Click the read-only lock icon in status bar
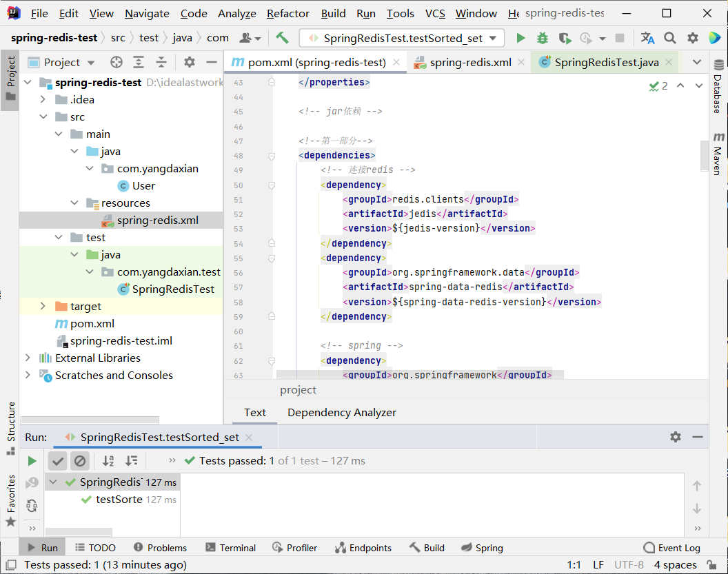728x574 pixels. click(711, 565)
